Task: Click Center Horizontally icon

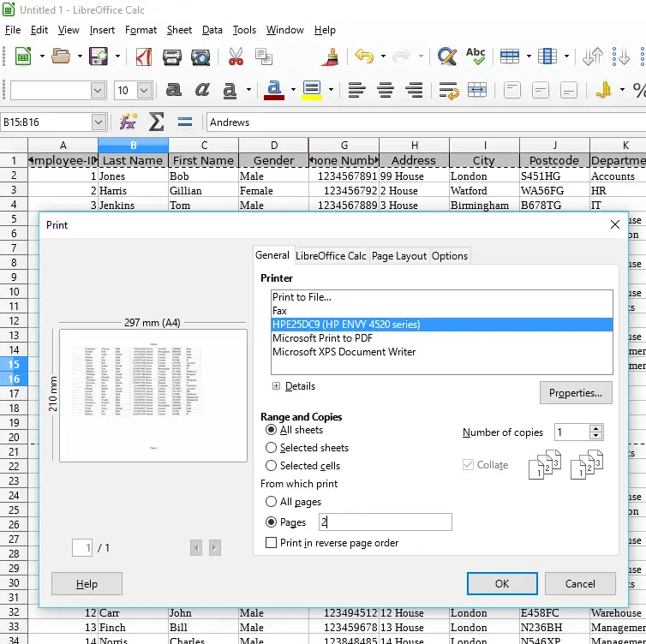Action: pyautogui.click(x=386, y=90)
